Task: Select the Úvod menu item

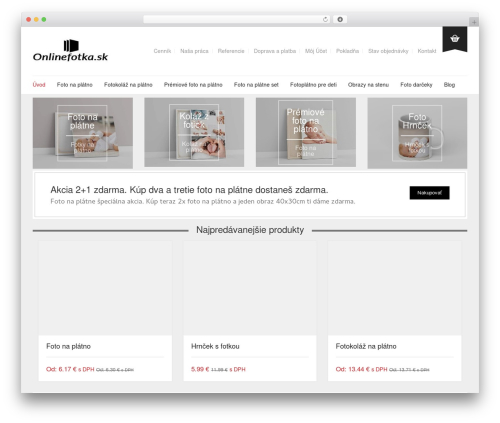Action: [39, 85]
